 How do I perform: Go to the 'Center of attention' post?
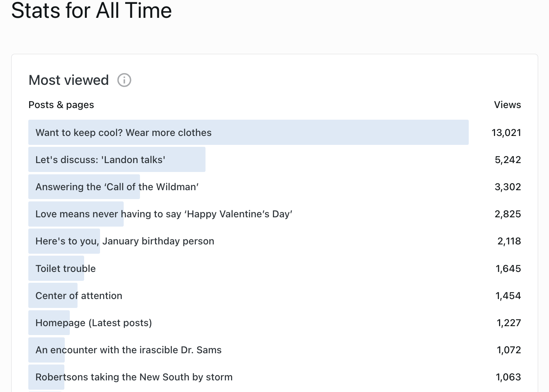(79, 296)
